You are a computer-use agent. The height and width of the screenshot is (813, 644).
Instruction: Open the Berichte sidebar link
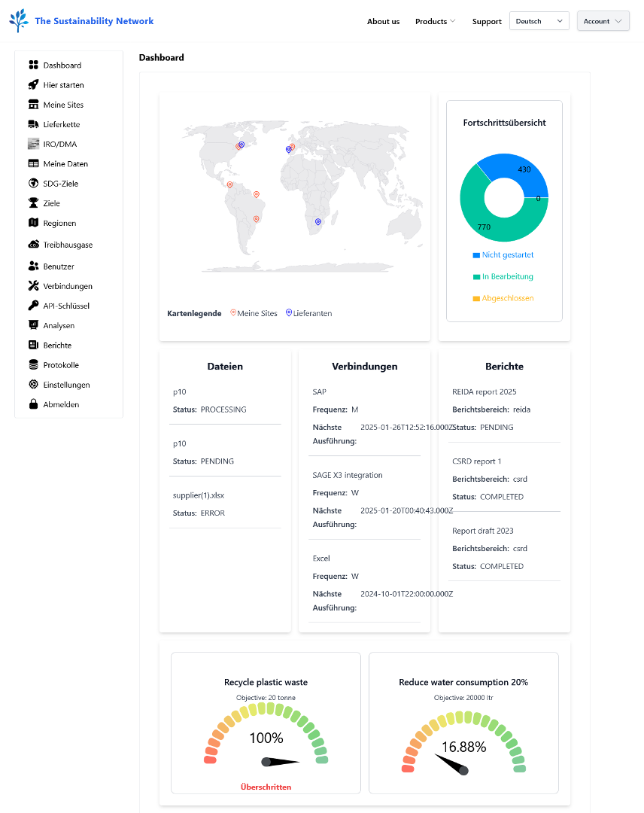pos(57,346)
